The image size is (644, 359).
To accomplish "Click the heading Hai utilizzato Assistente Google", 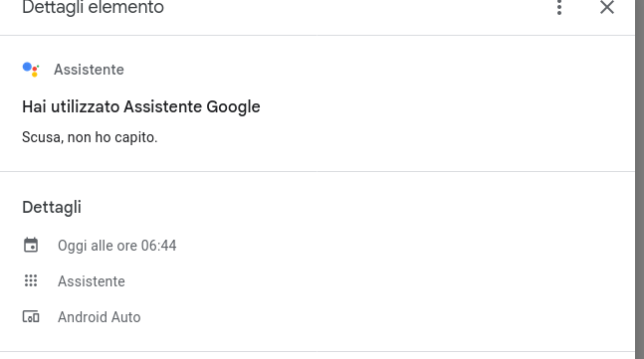I will pyautogui.click(x=141, y=106).
